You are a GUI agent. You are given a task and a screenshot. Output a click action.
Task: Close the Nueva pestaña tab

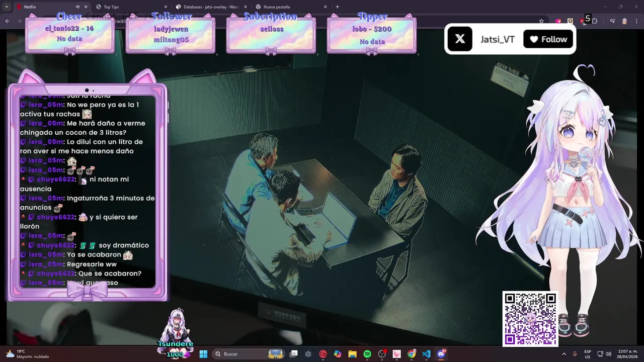(x=325, y=7)
